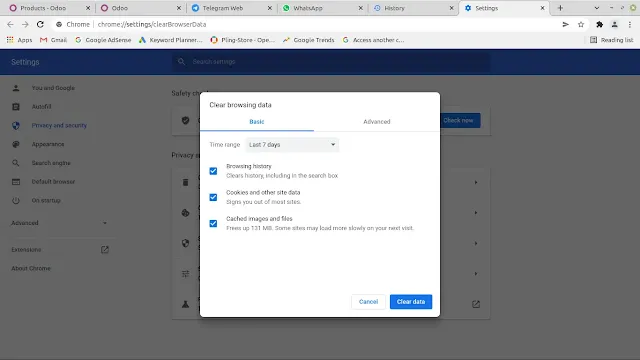Uncheck Cookies and other site data checkbox
The width and height of the screenshot is (640, 360).
(x=213, y=198)
